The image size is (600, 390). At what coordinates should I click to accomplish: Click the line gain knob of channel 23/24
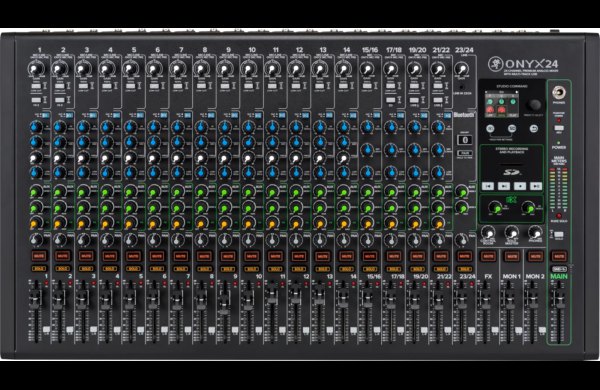click(x=461, y=70)
